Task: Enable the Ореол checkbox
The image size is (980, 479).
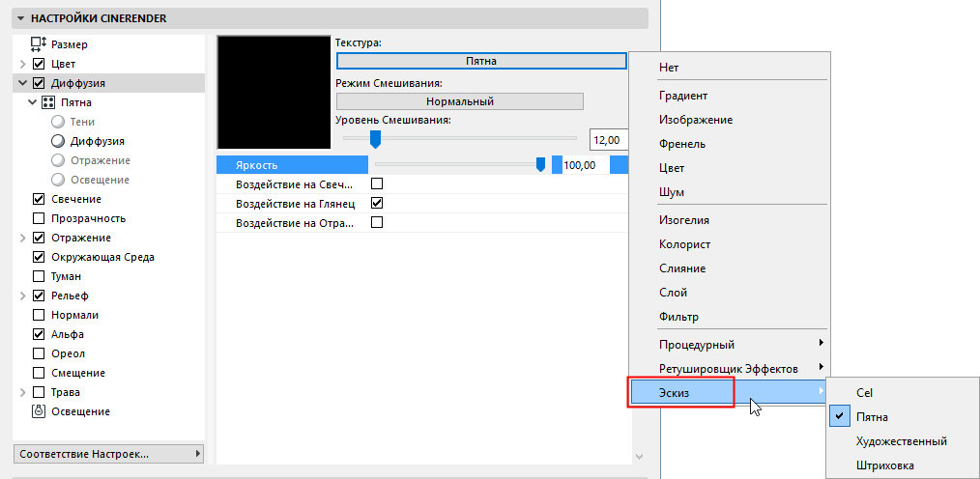Action: [x=39, y=354]
